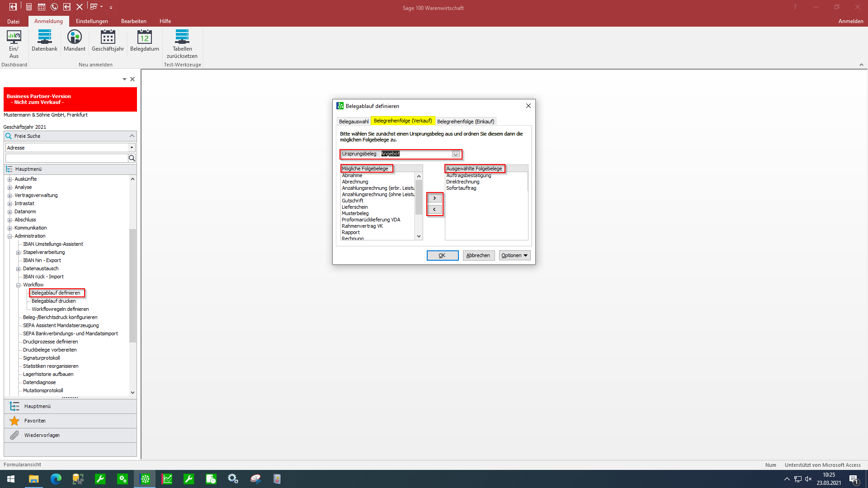This screenshot has height=488, width=868.
Task: Open Workflowregeln definieren in the tree
Action: click(x=60, y=310)
